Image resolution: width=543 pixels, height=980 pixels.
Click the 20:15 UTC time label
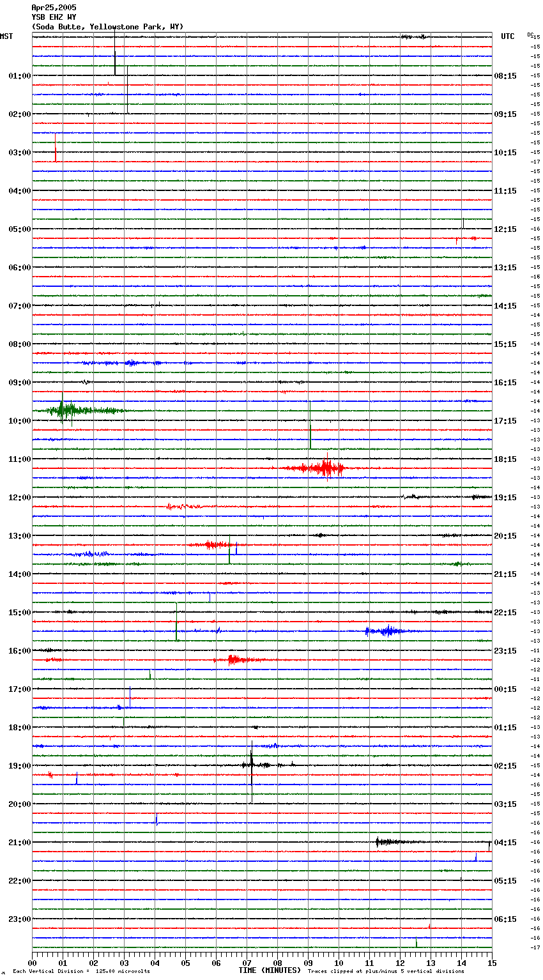point(505,535)
